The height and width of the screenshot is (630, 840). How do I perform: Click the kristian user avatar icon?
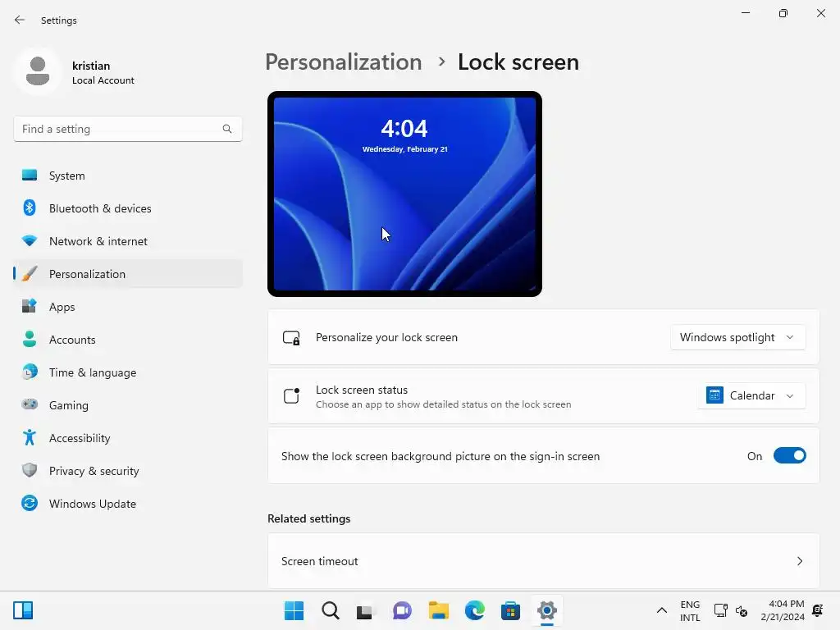coord(38,71)
